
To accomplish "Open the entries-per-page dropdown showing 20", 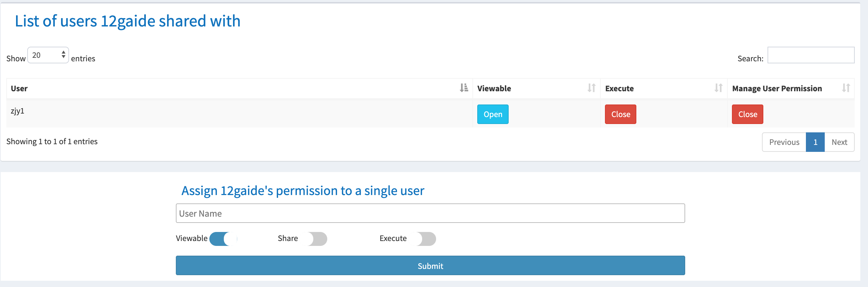I will pyautogui.click(x=48, y=55).
